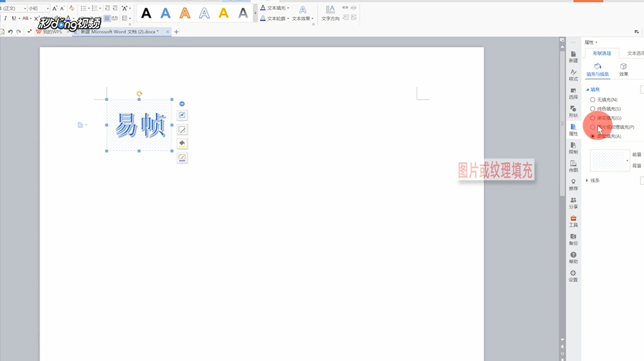Close the Microsoft Word 文档 (2).docx tab
This screenshot has width=644, height=361.
click(167, 32)
